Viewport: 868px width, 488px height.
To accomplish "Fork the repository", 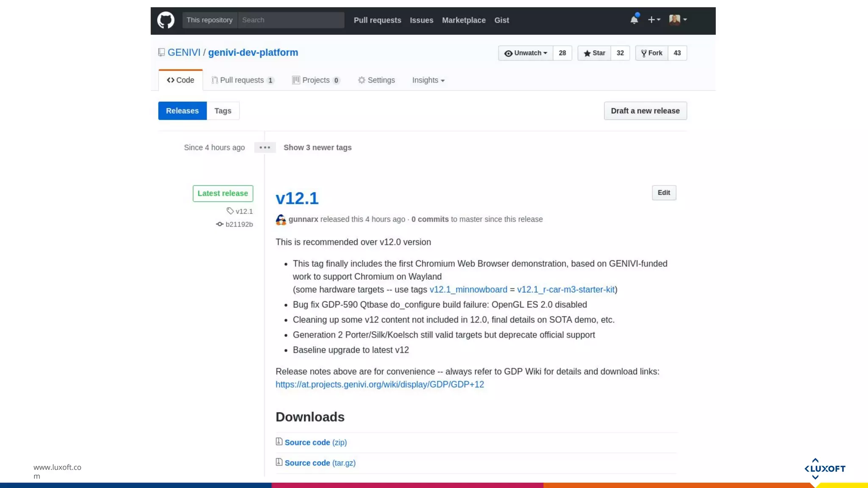I will pyautogui.click(x=652, y=53).
